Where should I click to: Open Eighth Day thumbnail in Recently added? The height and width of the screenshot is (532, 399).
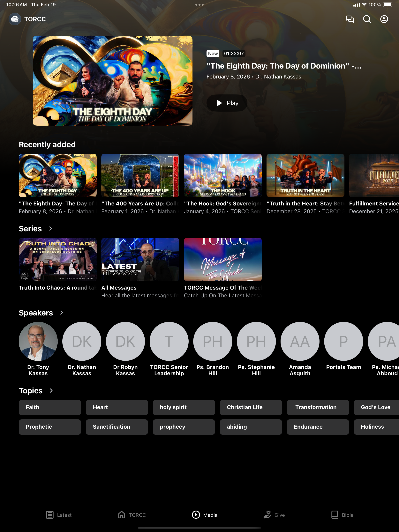pos(58,175)
